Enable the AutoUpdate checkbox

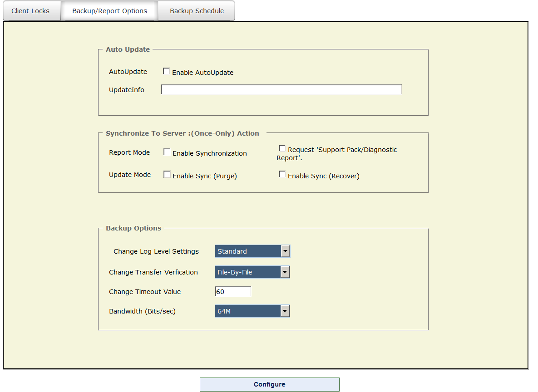point(167,71)
